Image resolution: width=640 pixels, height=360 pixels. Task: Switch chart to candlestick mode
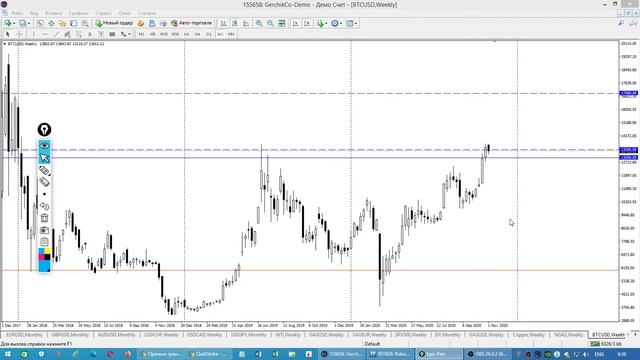pos(235,23)
